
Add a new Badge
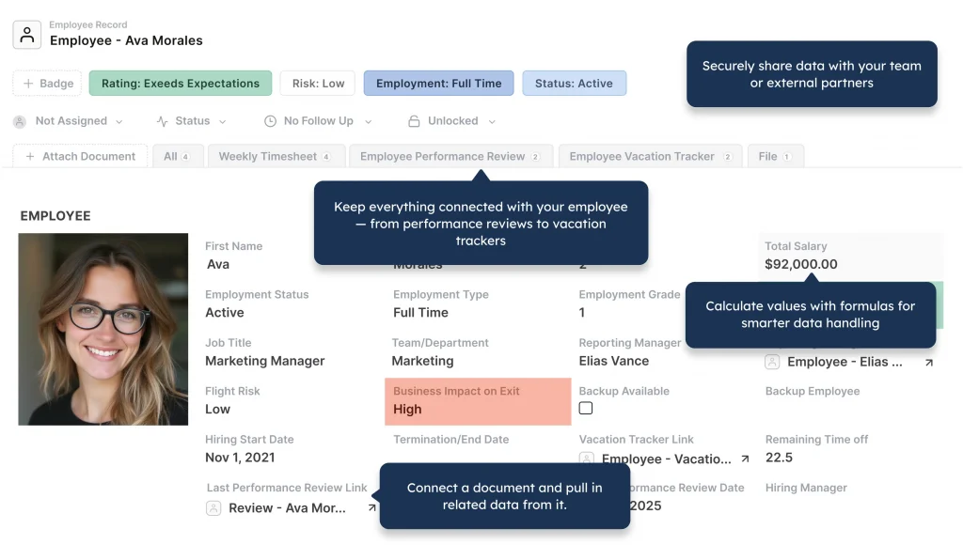tap(47, 84)
